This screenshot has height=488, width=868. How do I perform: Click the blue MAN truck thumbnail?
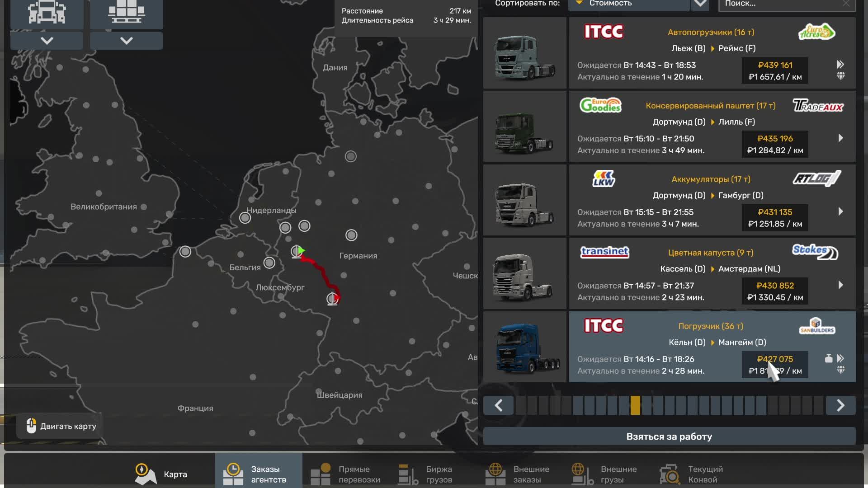(x=524, y=347)
